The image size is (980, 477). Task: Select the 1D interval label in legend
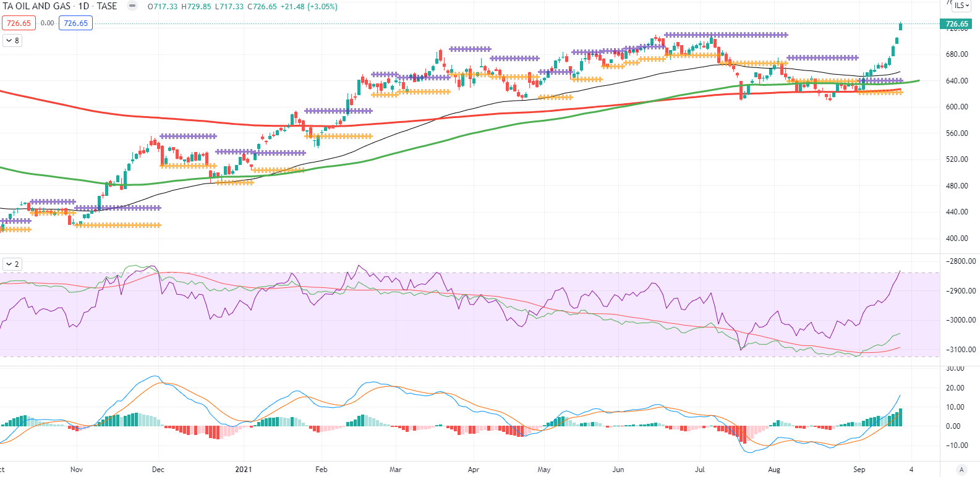coord(83,6)
